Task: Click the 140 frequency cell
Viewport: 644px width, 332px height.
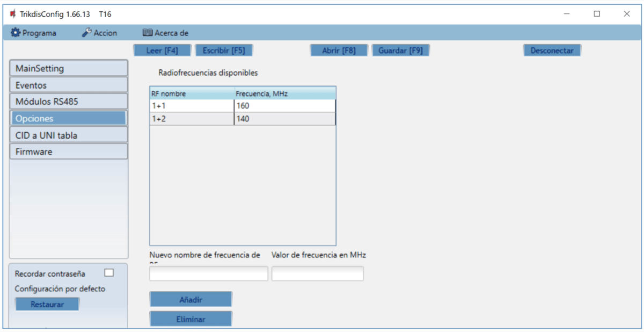Action: 284,119
